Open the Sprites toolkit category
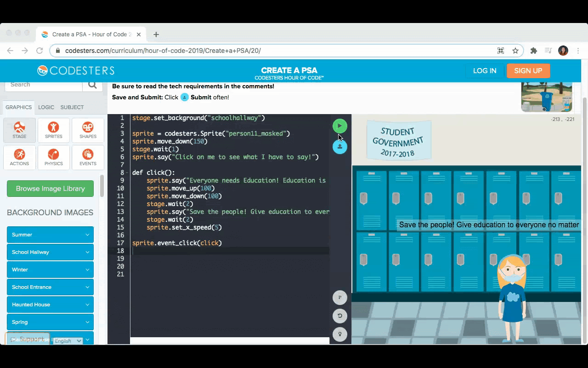Screen dimensions: 588x368 54,130
